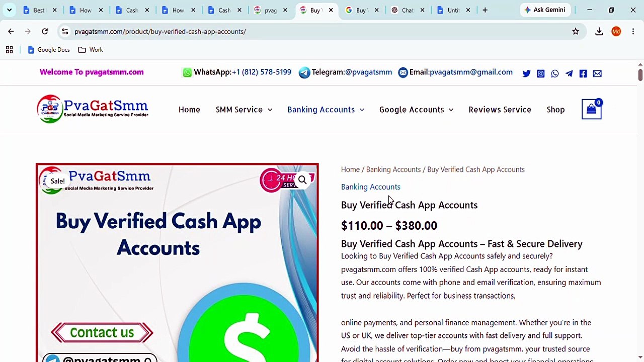Click the Banking Accounts category link above title

[x=371, y=187]
